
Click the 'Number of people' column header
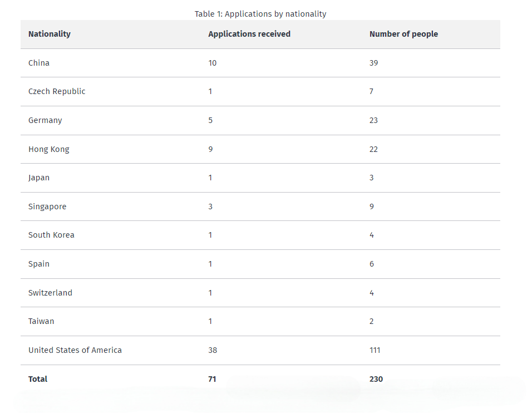(403, 34)
